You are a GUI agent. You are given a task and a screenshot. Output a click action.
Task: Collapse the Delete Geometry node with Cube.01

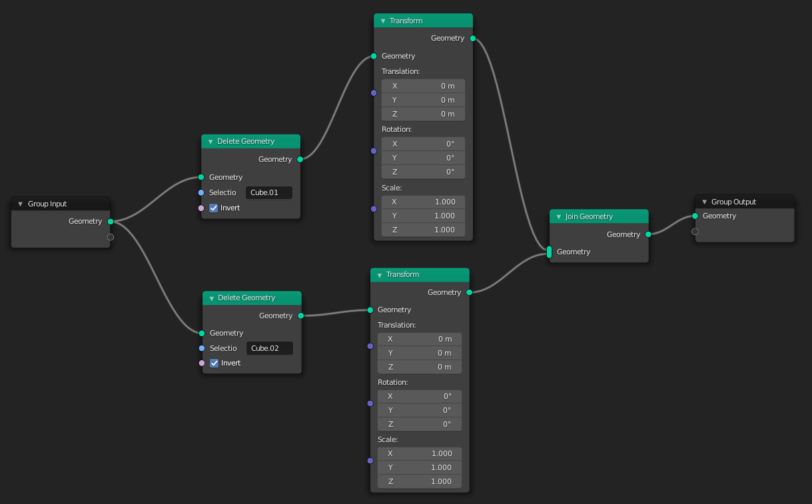point(210,142)
